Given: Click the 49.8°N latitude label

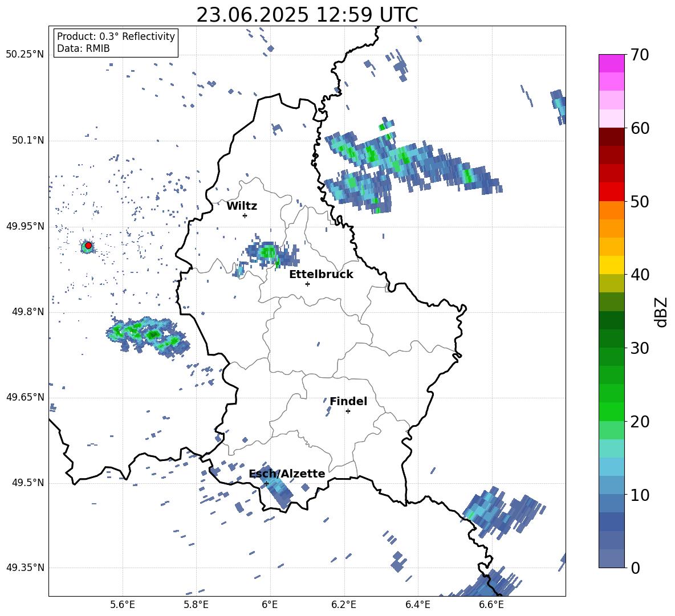Looking at the screenshot, I should (x=28, y=312).
